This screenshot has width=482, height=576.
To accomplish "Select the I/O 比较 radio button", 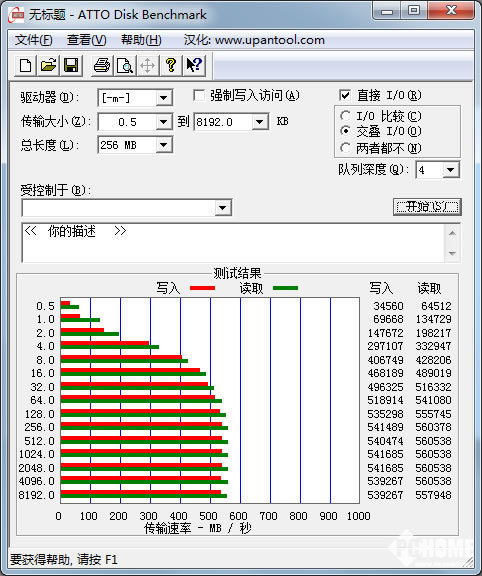I will click(x=345, y=116).
